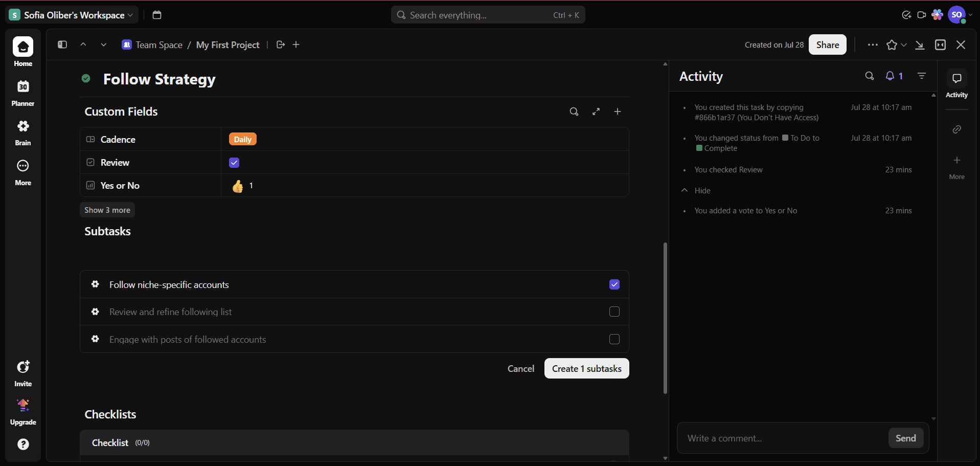This screenshot has height=466, width=980.
Task: Favorite the task with star icon
Action: [892, 45]
